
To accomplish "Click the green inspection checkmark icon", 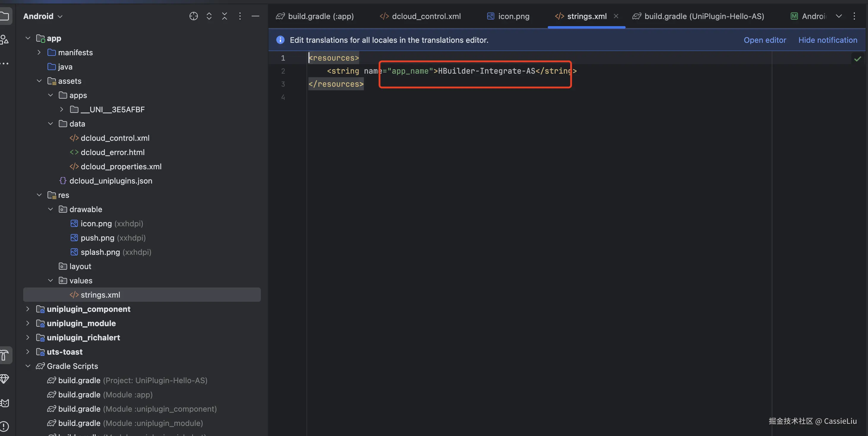I will 858,59.
